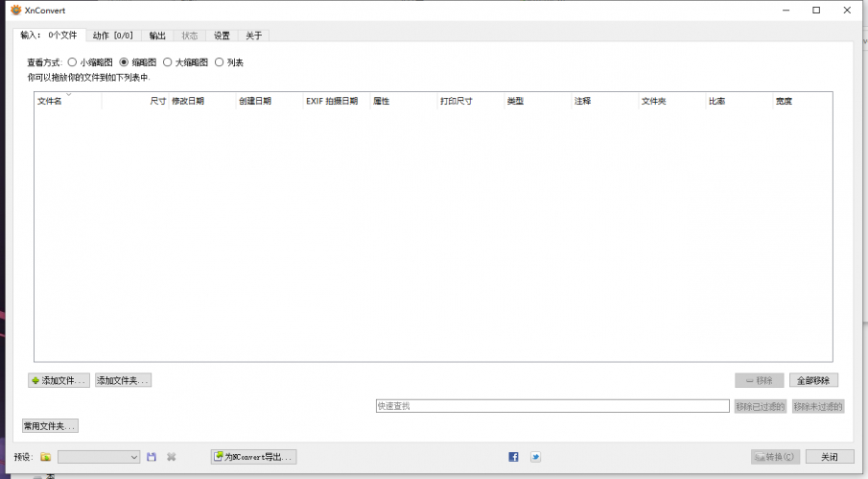This screenshot has width=868, height=479.
Task: Minimize the XnConvert window
Action: click(x=786, y=10)
